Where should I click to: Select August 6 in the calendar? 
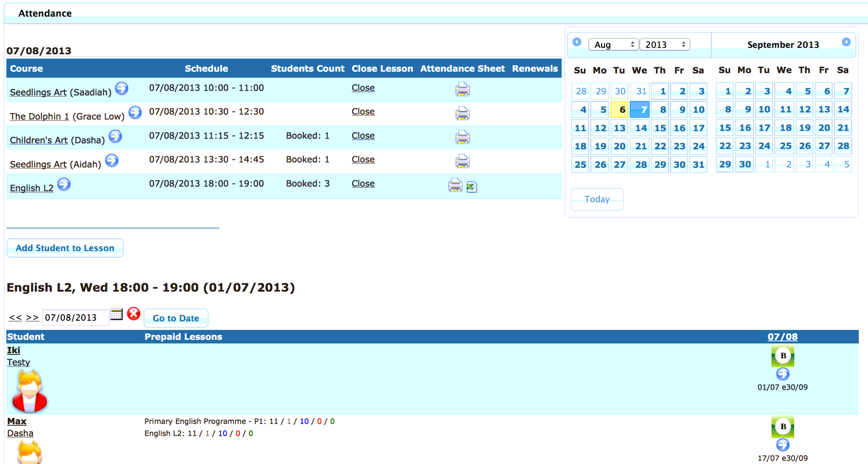[x=619, y=110]
